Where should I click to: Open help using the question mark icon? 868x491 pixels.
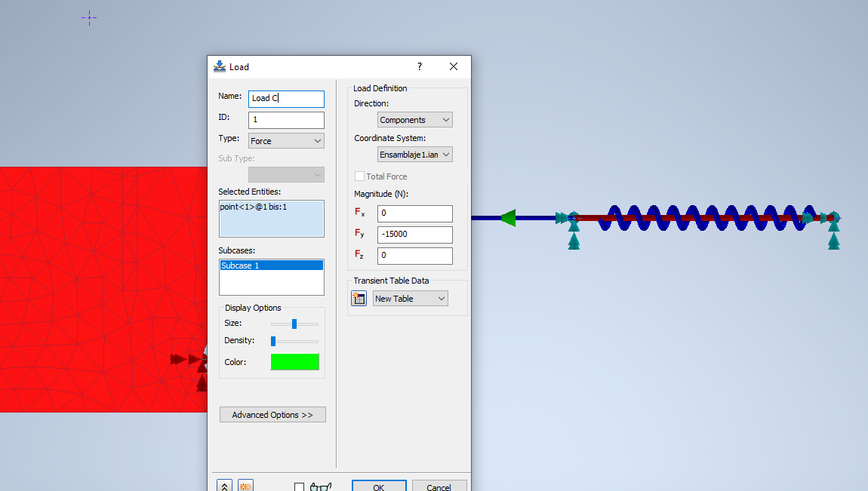[x=419, y=66]
